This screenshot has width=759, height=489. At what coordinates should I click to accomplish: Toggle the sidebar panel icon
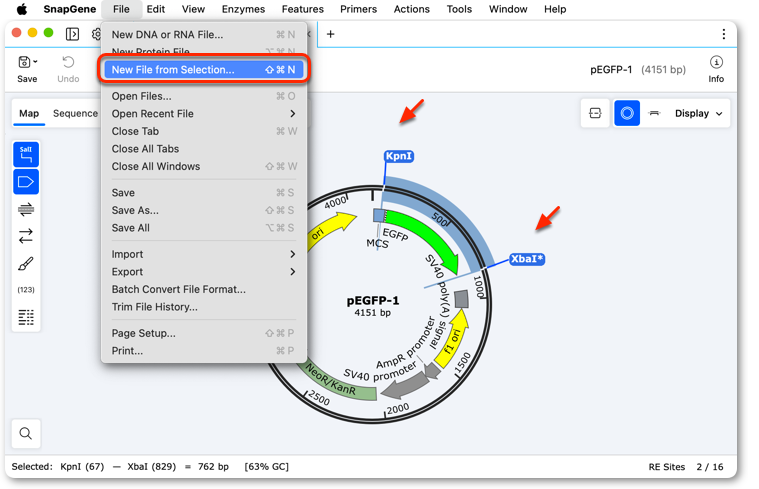(x=72, y=34)
